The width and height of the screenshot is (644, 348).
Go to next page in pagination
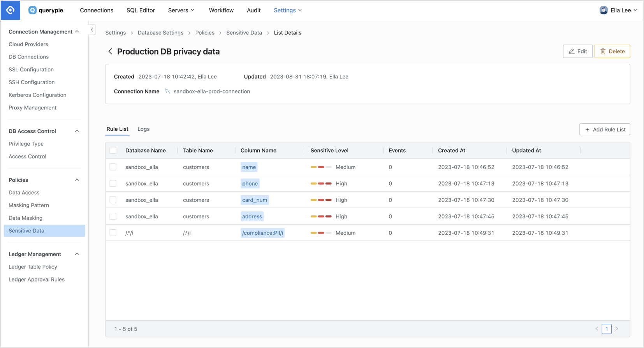[x=617, y=329]
